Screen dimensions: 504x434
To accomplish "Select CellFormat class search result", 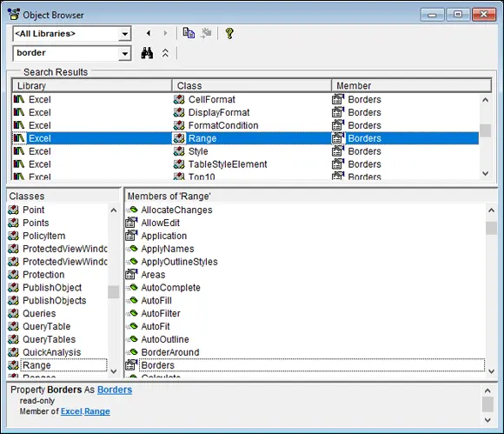I will (212, 99).
